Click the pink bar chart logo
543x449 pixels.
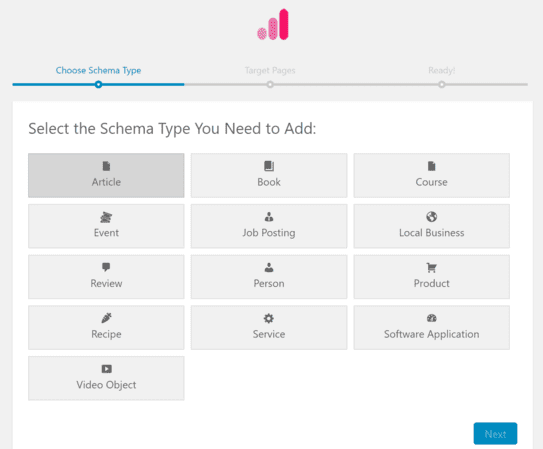(273, 24)
